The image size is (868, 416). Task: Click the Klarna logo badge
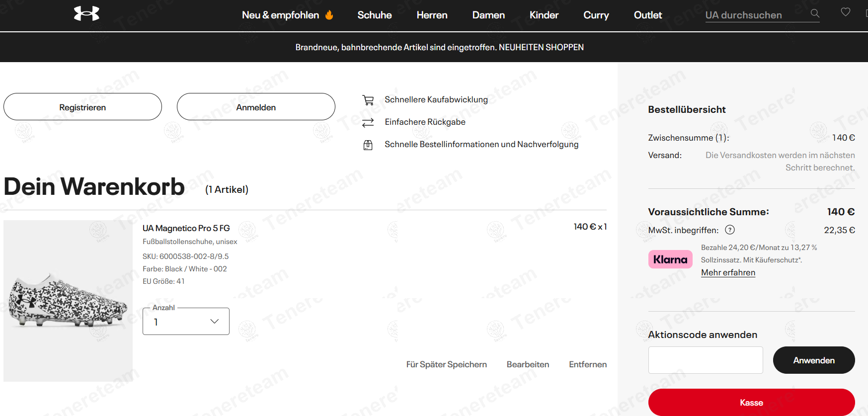pos(670,259)
